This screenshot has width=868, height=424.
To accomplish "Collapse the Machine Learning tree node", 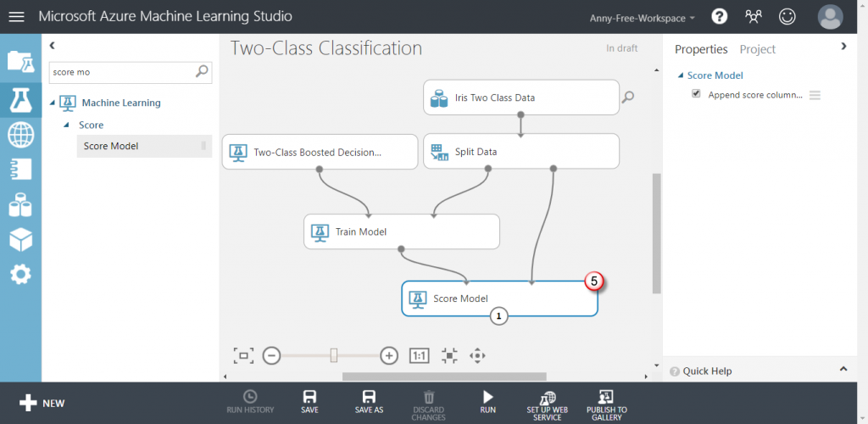I will (x=53, y=103).
